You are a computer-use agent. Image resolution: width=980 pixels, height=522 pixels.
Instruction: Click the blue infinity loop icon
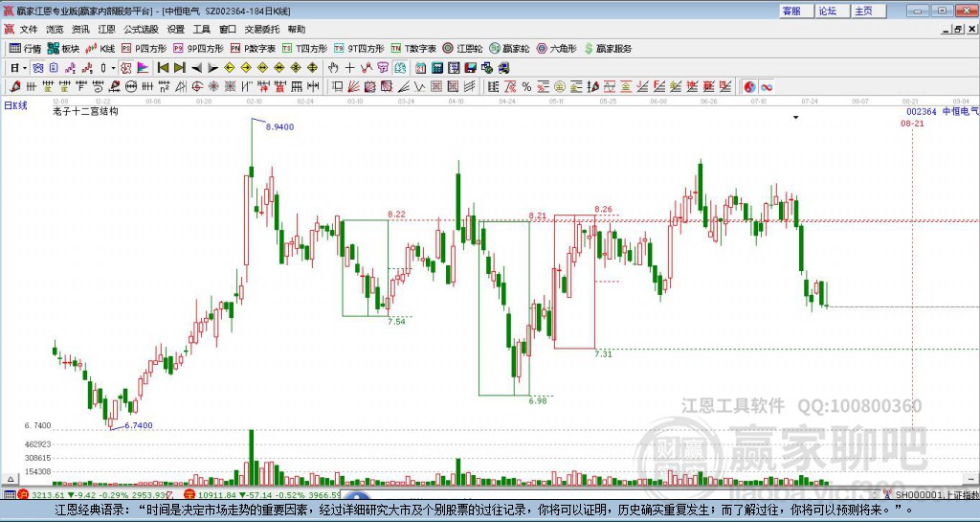[x=767, y=87]
